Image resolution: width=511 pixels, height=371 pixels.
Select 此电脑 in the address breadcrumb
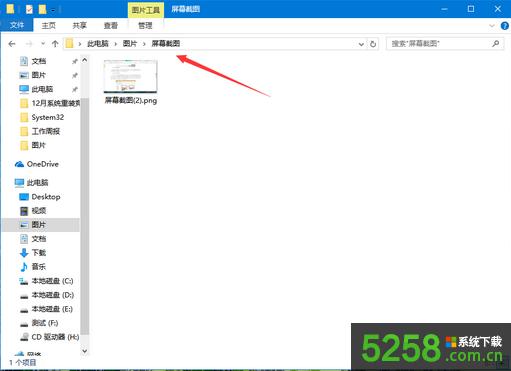[98, 44]
